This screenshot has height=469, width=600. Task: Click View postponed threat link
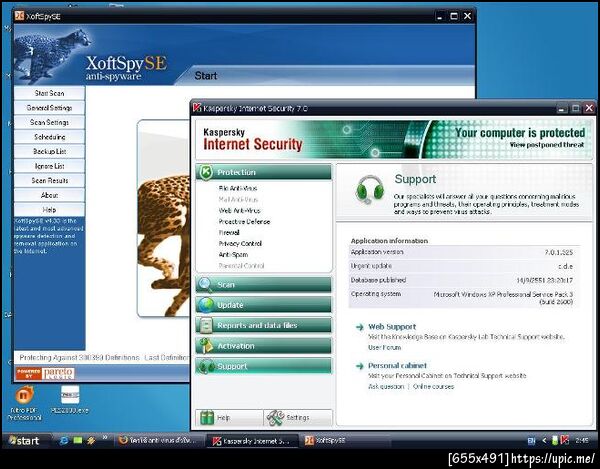coord(547,145)
